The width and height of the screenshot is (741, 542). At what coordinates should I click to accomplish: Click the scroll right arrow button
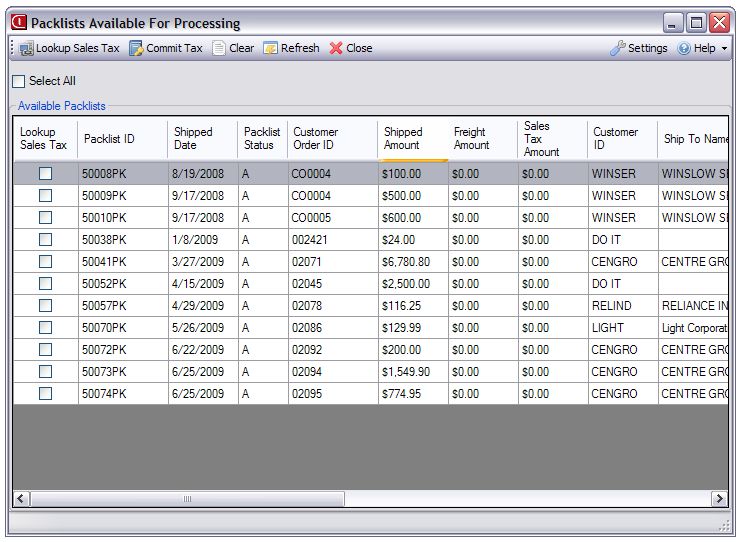(718, 498)
